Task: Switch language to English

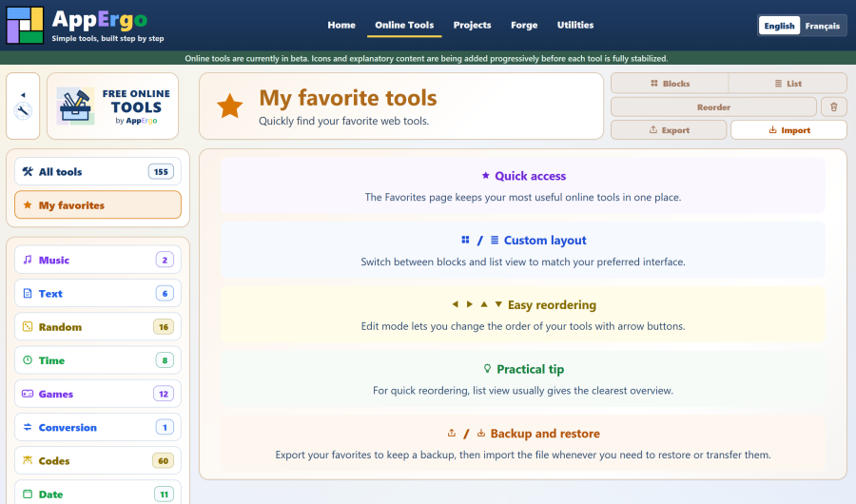Action: (779, 26)
